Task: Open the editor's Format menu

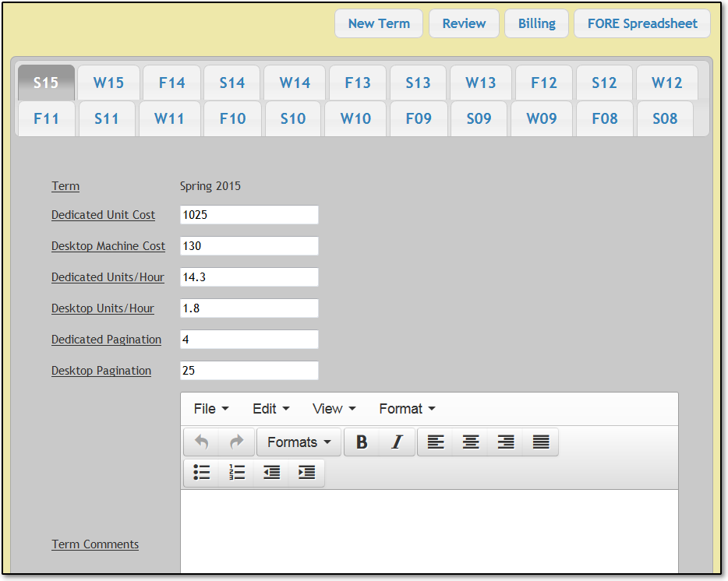Action: click(408, 409)
